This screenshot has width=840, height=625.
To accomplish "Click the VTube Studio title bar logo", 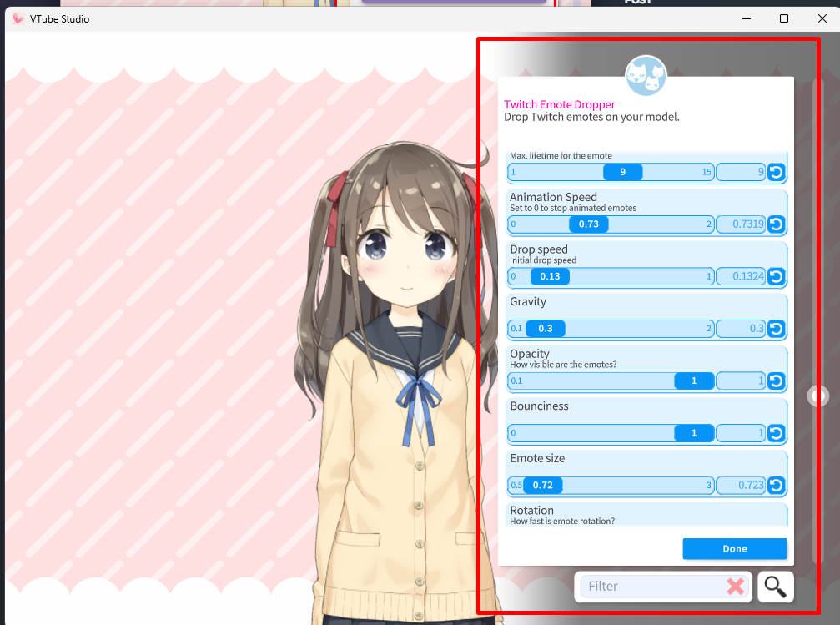I will pyautogui.click(x=18, y=18).
